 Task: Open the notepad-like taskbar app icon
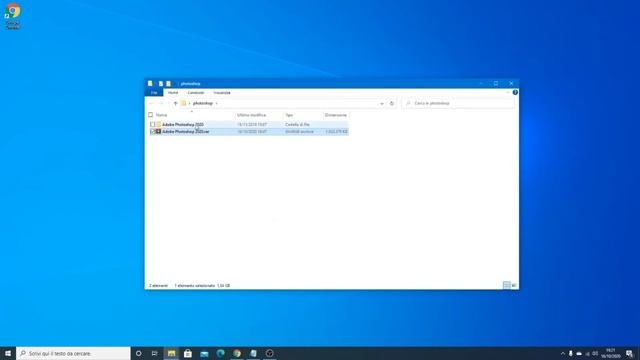(253, 353)
